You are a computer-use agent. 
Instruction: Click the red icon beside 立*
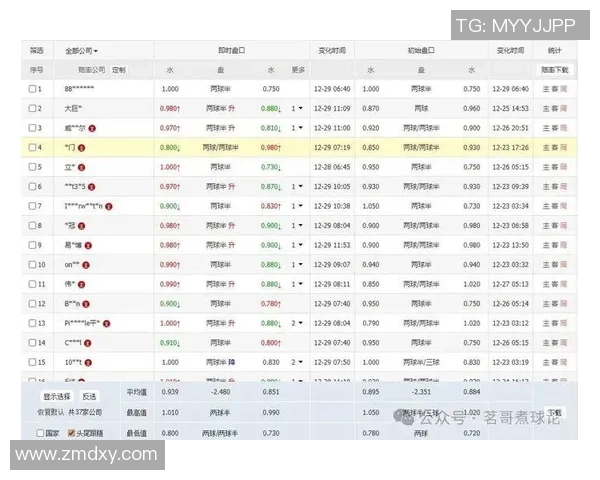[81, 168]
